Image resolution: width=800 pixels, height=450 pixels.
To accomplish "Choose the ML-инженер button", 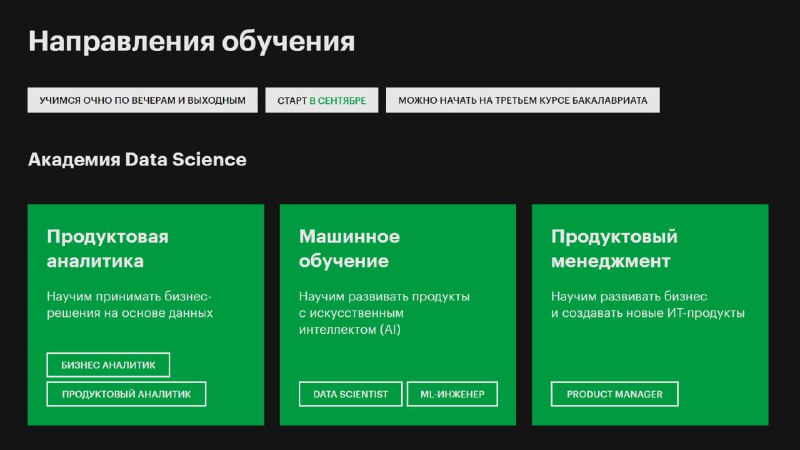I will 451,394.
